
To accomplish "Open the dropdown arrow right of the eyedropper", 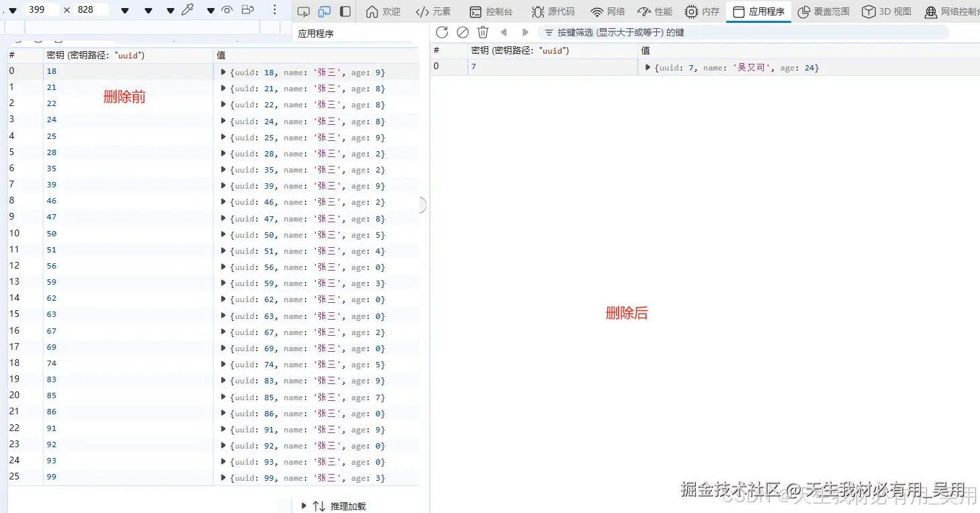I will pos(210,11).
